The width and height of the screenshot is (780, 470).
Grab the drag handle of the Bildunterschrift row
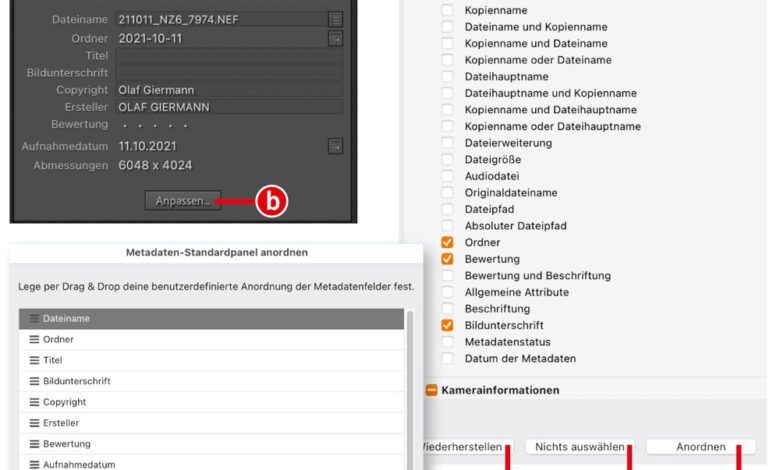pos(34,381)
